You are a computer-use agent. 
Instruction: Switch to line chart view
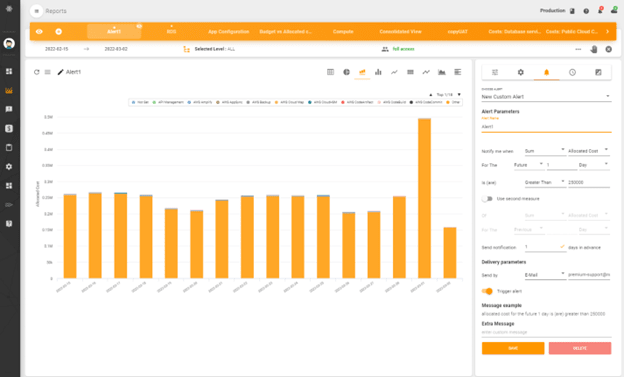click(394, 72)
